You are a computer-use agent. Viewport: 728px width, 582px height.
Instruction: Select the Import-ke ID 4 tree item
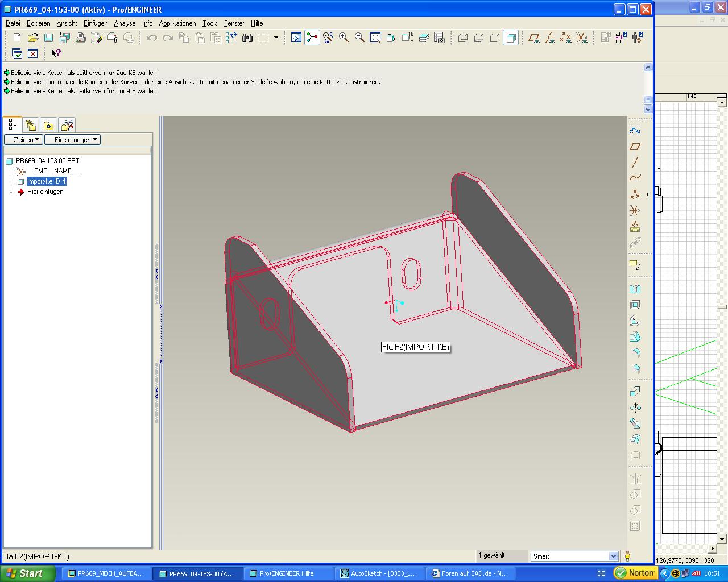tap(47, 181)
